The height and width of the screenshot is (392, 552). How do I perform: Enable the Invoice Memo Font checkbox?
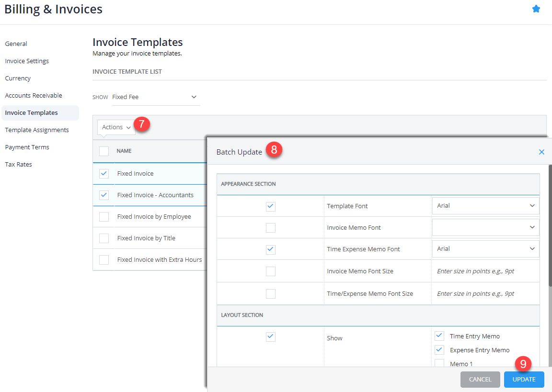271,227
